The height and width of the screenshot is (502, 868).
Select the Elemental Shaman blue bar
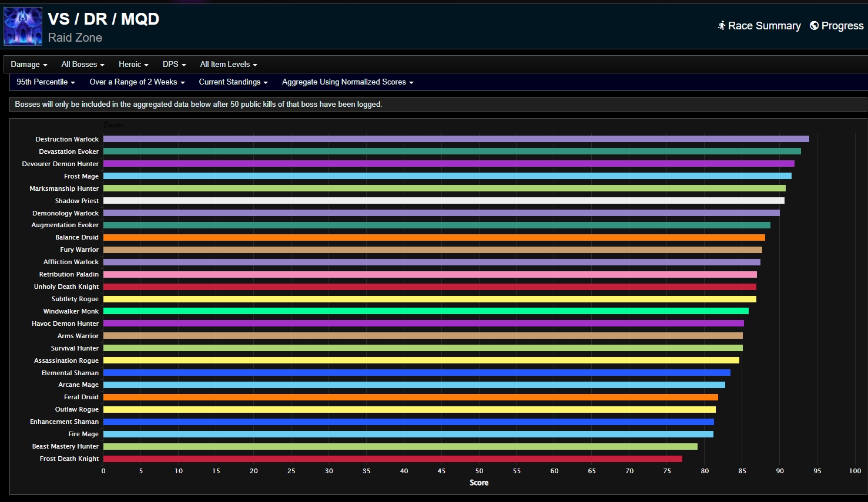click(417, 373)
